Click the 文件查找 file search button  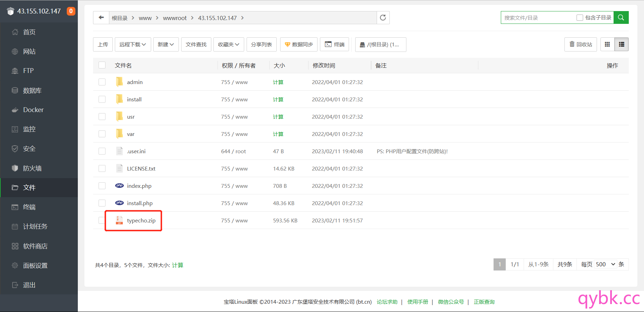point(196,44)
